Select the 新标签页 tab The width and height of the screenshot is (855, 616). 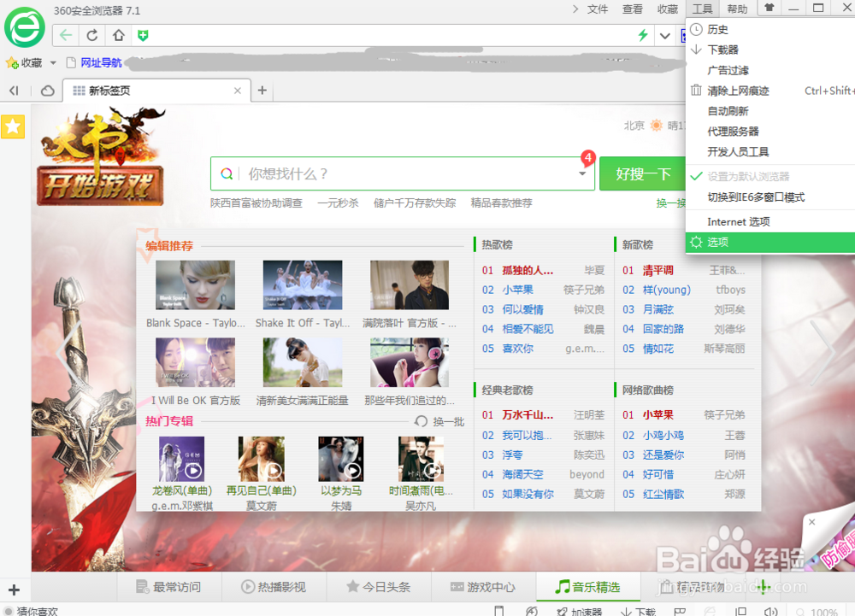(x=157, y=91)
